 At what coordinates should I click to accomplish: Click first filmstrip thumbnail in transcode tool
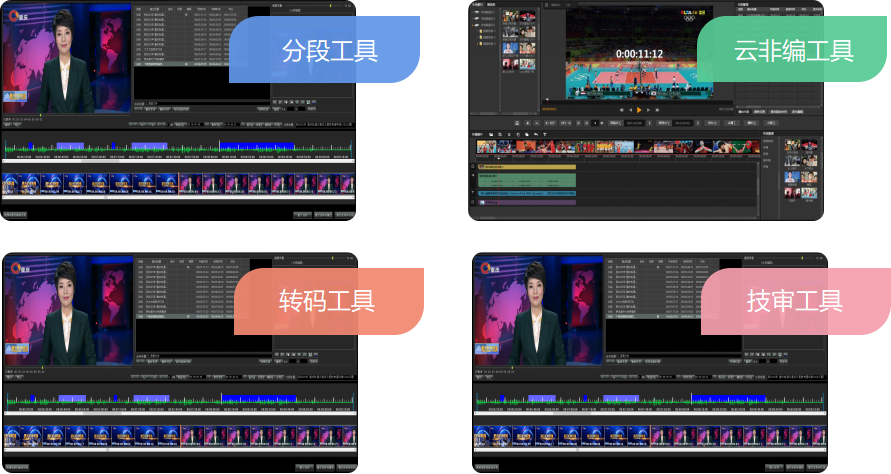pyautogui.click(x=16, y=436)
